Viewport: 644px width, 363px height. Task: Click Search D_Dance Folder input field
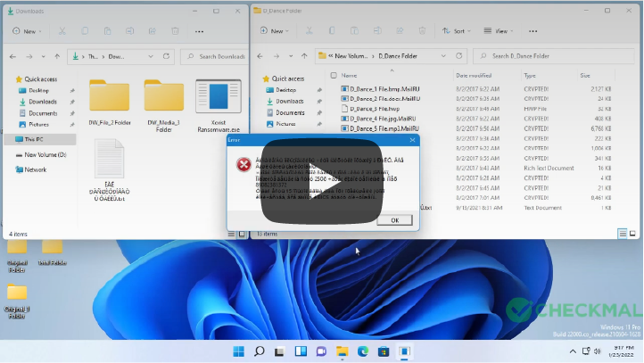(x=554, y=56)
